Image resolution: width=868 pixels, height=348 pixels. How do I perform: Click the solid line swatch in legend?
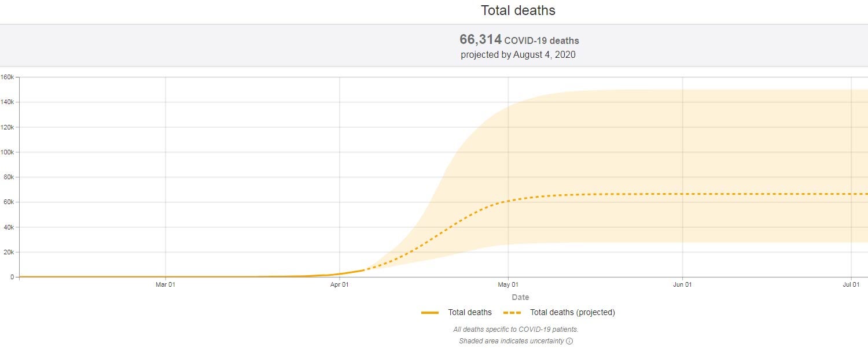429,313
